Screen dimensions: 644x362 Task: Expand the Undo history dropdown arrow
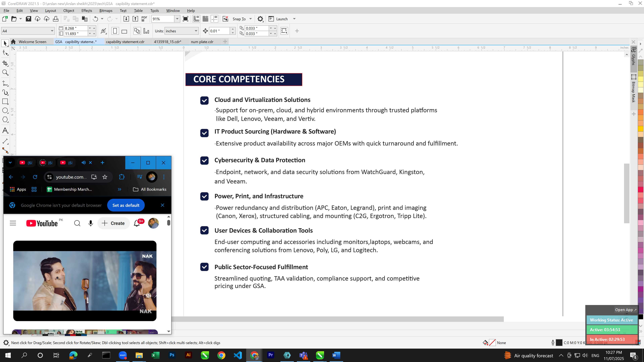coord(102,19)
